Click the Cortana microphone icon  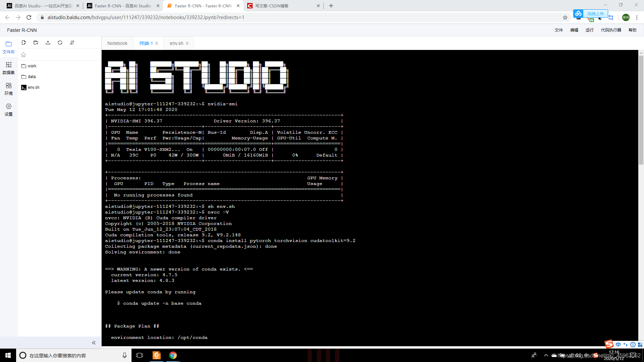tap(124, 355)
